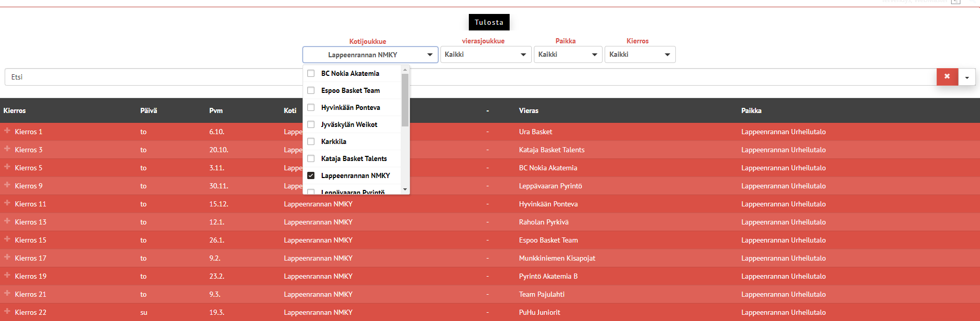
Task: Expand the Kierros 22 row plus icon
Action: coord(7,312)
